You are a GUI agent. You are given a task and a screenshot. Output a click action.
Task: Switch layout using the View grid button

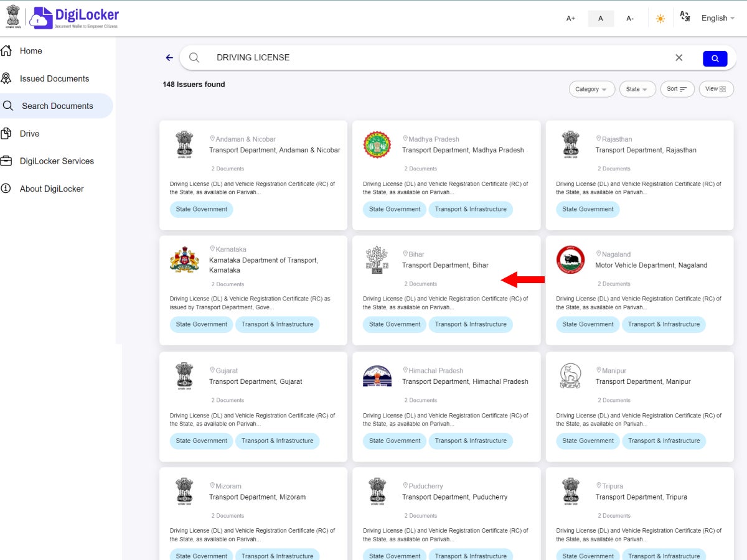coord(716,89)
